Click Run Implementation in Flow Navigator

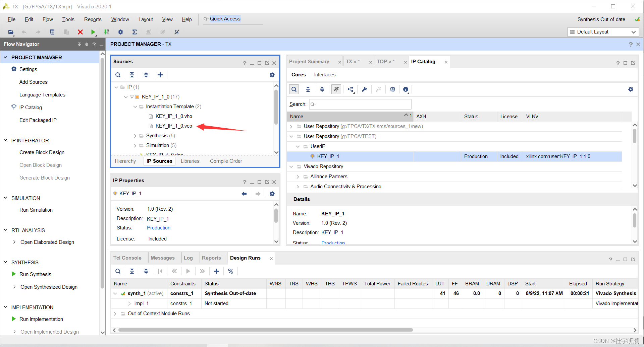coord(41,319)
